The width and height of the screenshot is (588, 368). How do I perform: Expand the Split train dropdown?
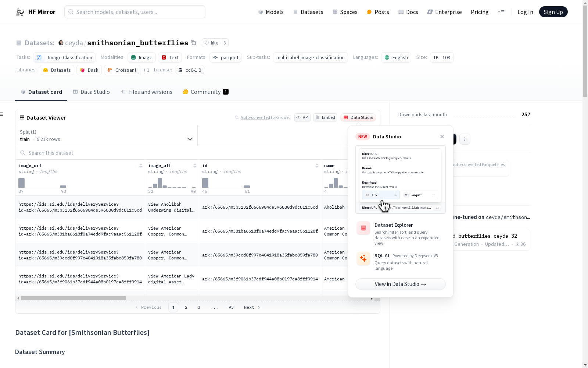(106, 135)
